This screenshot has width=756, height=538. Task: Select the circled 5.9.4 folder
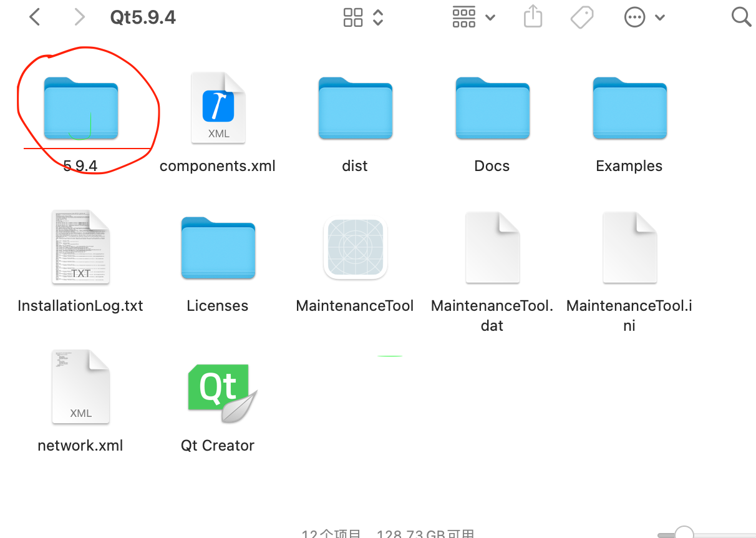pyautogui.click(x=81, y=107)
